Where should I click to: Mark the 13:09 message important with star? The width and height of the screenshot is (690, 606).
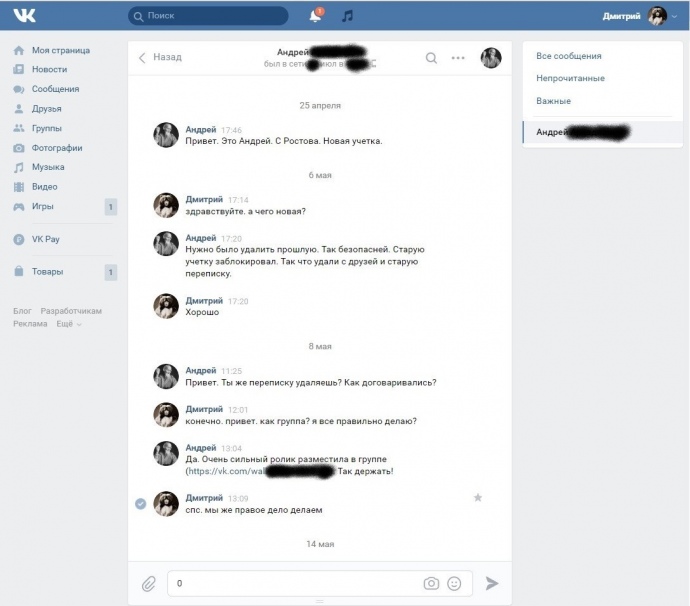pyautogui.click(x=477, y=498)
